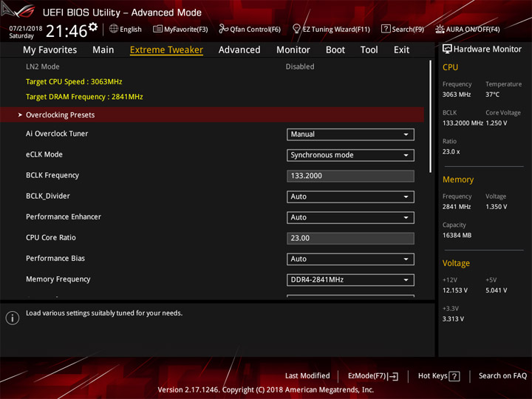Click the Performance Bias label

(x=55, y=259)
